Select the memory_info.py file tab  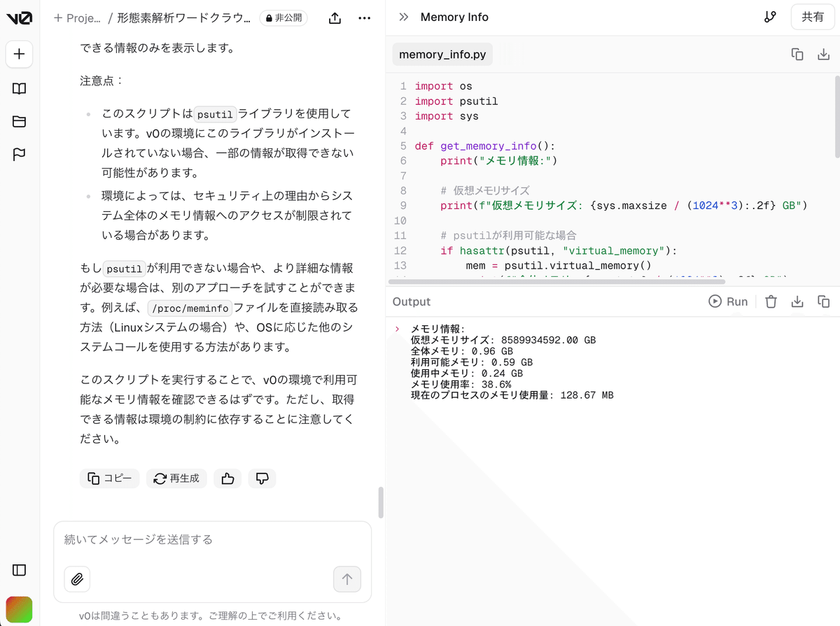coord(442,53)
